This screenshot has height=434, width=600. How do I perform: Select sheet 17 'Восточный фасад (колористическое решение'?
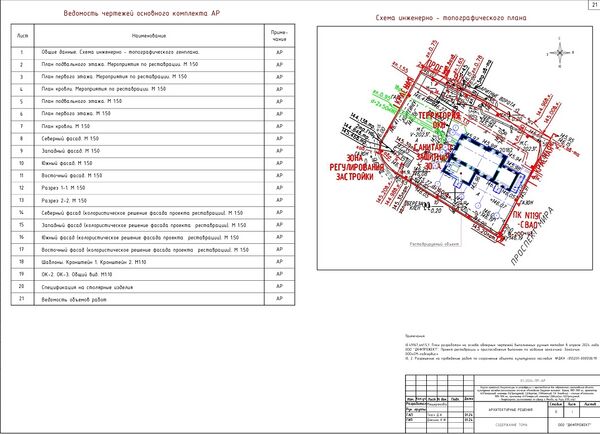153,250
